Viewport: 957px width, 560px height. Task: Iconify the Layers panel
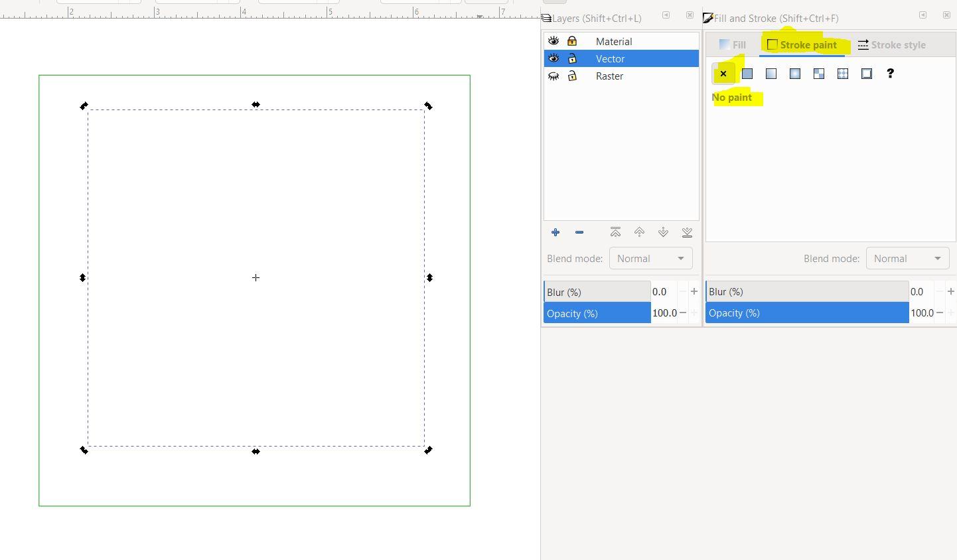pos(666,15)
